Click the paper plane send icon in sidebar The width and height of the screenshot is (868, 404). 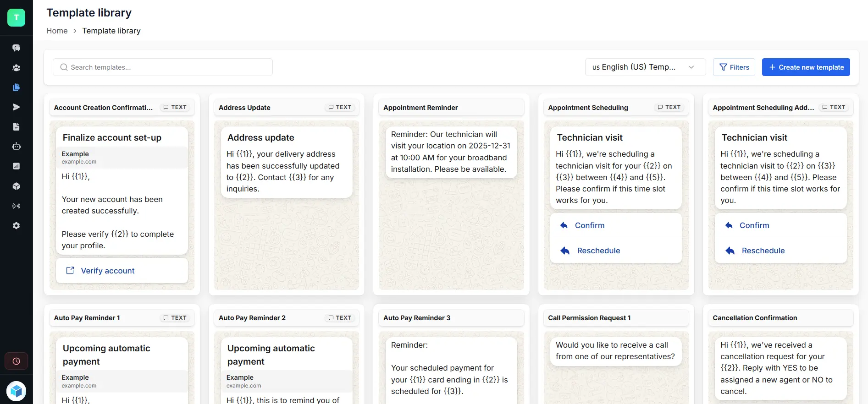(16, 107)
